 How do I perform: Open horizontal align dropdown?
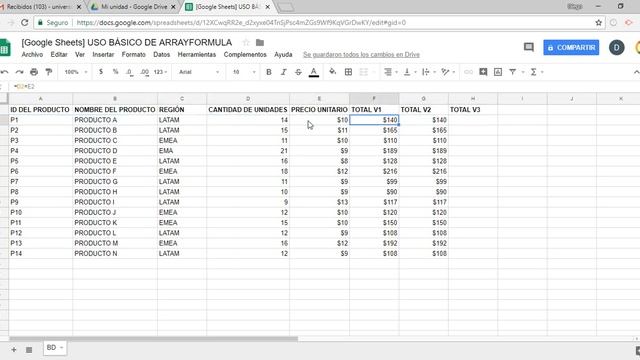[391, 72]
